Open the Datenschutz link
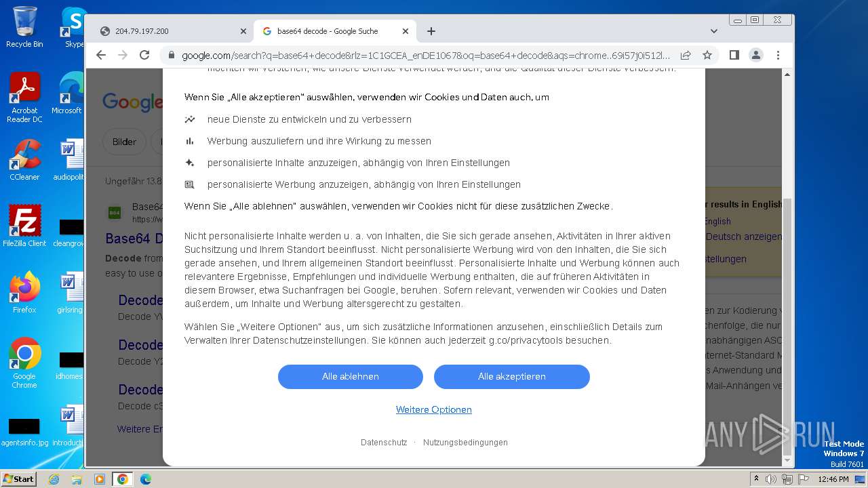The width and height of the screenshot is (868, 488). click(384, 443)
